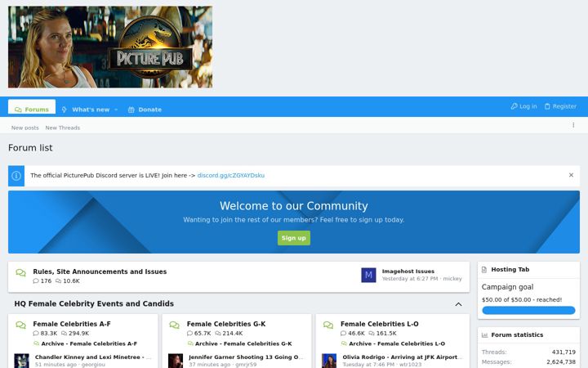
Task: Open the three-dot more options menu
Action: pyautogui.click(x=573, y=125)
